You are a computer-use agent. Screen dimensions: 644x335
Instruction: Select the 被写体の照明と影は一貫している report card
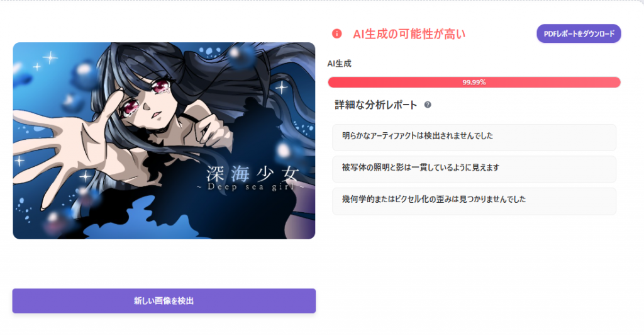pyautogui.click(x=474, y=169)
